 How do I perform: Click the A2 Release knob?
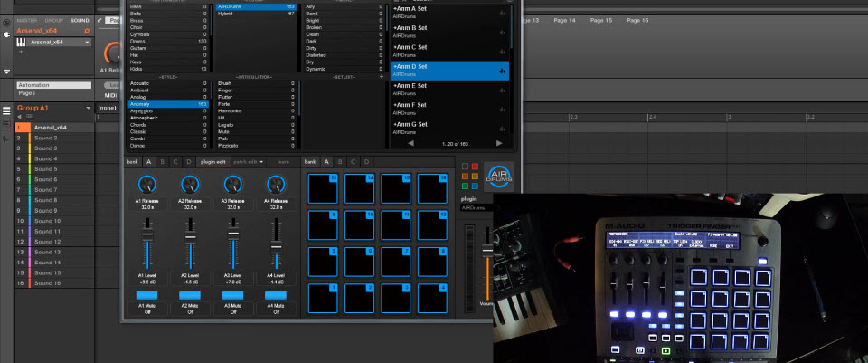tap(190, 184)
